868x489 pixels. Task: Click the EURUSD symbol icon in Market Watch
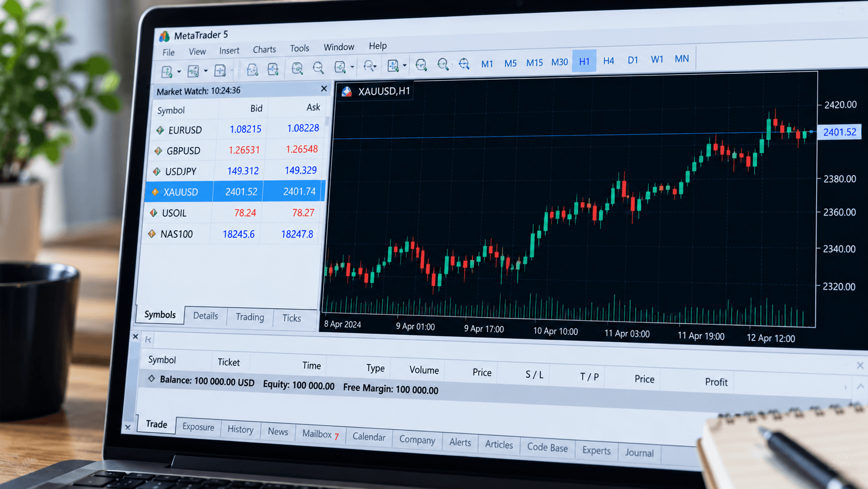160,130
